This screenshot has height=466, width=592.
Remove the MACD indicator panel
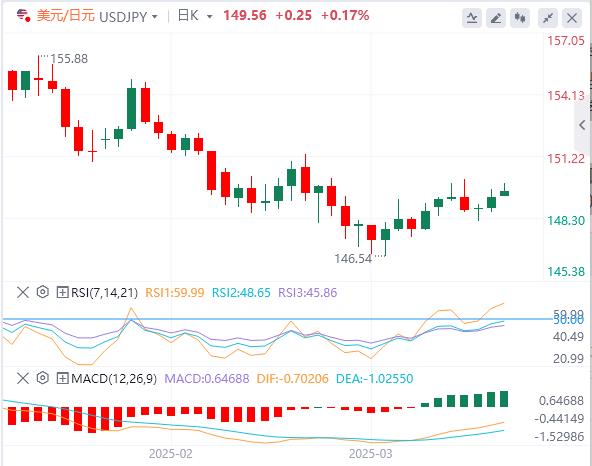coord(23,378)
